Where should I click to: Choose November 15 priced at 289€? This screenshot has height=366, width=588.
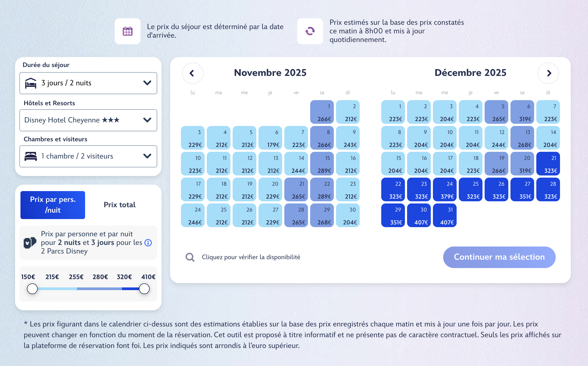coord(322,164)
